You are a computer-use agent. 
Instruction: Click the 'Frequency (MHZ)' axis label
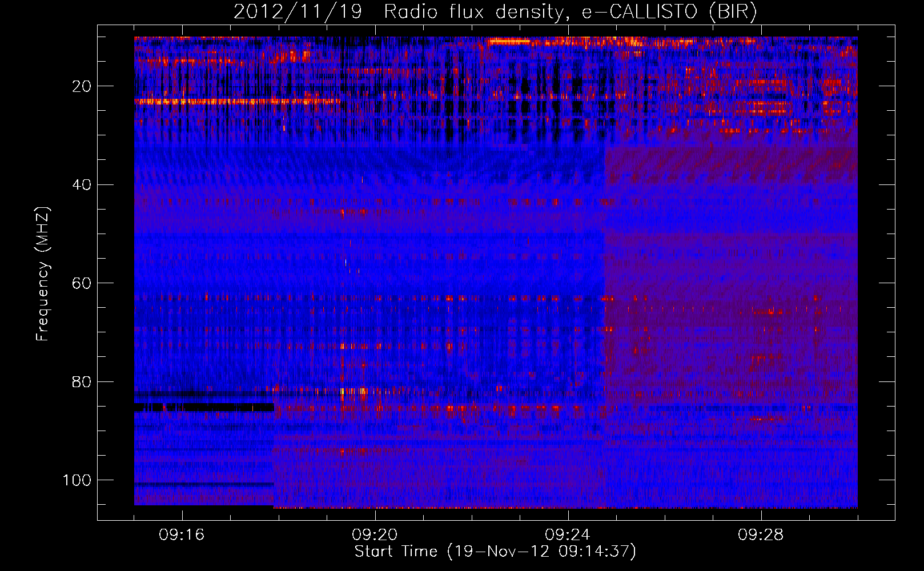pos(43,274)
